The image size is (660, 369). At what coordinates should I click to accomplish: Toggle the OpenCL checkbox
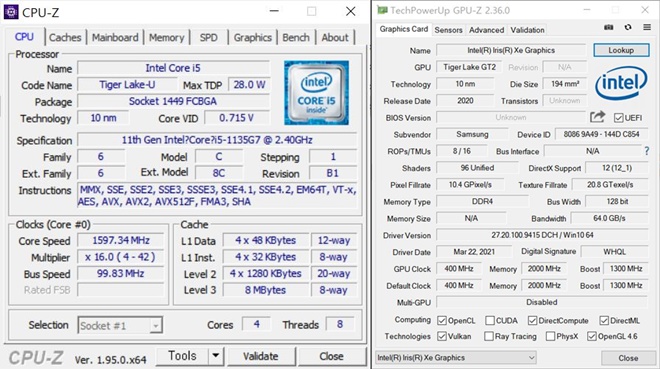(442, 321)
